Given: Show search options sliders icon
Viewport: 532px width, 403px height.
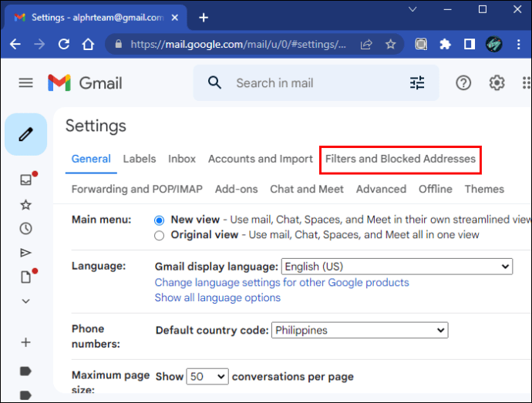Looking at the screenshot, I should coord(417,82).
